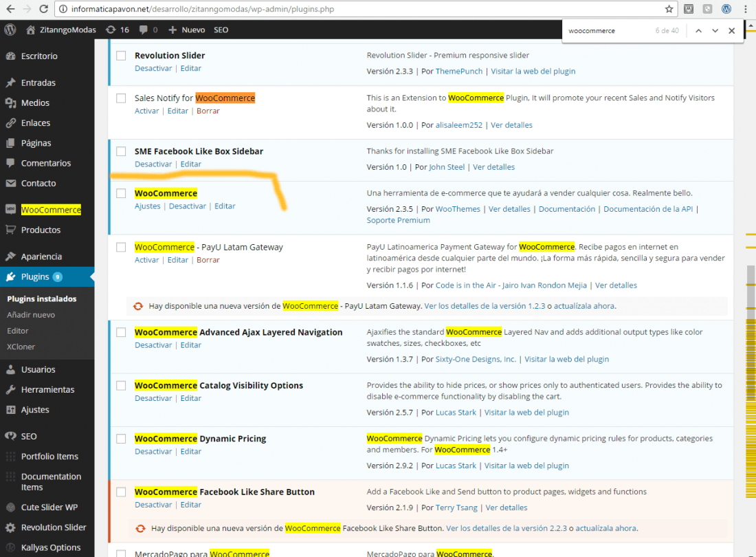
Task: Go to Añadir nuevo plugin submenu
Action: [x=31, y=315]
